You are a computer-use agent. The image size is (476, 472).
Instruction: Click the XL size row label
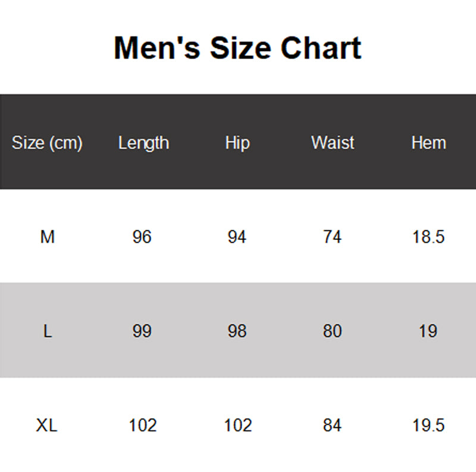[48, 426]
